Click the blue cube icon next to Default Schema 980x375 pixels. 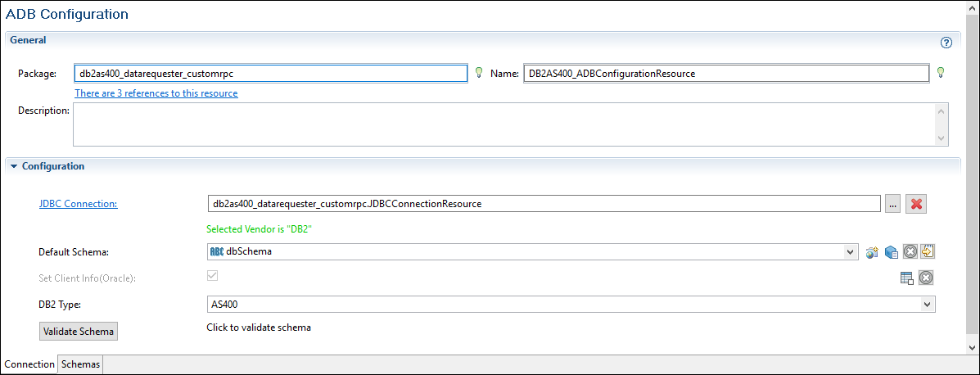tap(892, 252)
